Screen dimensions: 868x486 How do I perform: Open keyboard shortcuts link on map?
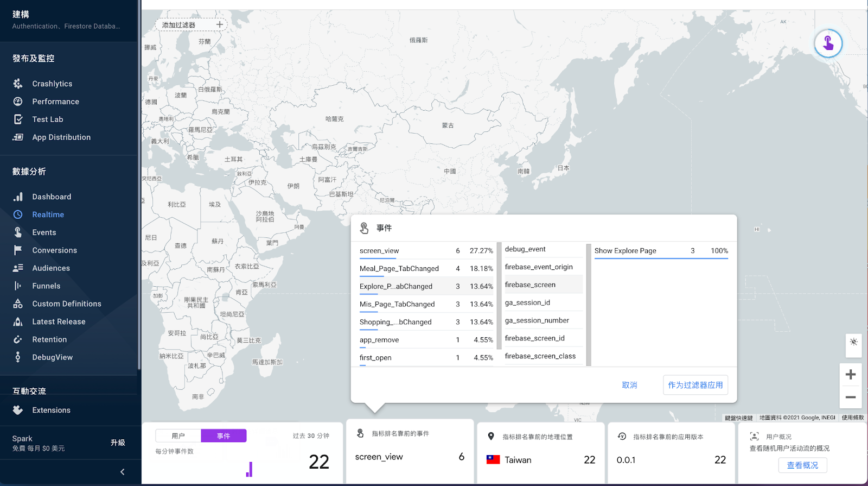pyautogui.click(x=738, y=418)
